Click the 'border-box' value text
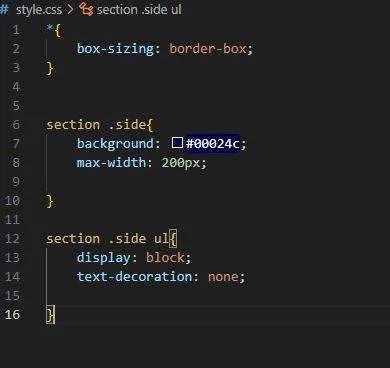 (208, 49)
